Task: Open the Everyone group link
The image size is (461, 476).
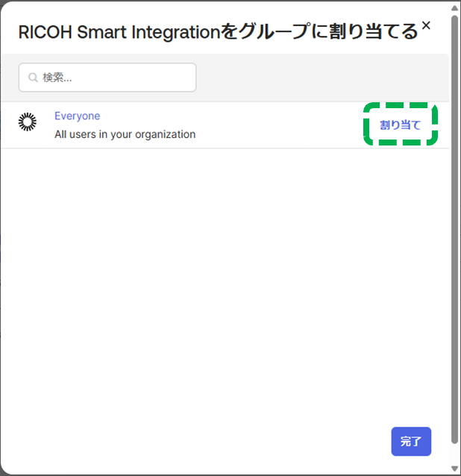Action: [x=77, y=116]
